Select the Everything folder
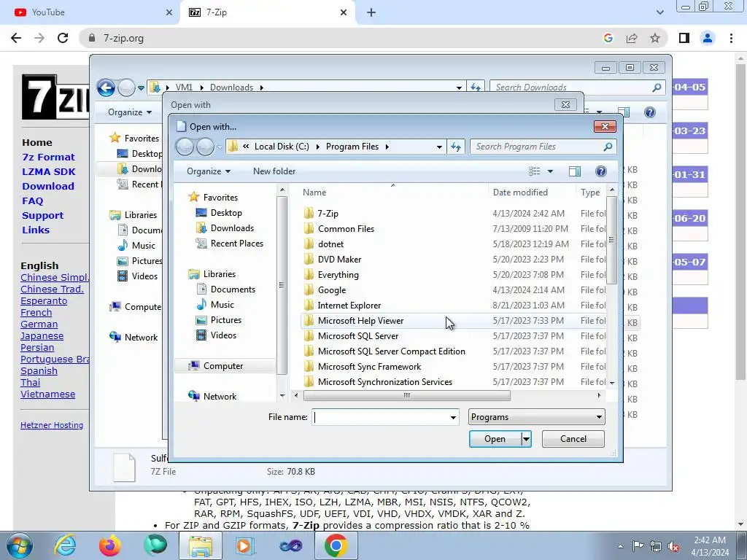This screenshot has height=560, width=747. coord(338,275)
